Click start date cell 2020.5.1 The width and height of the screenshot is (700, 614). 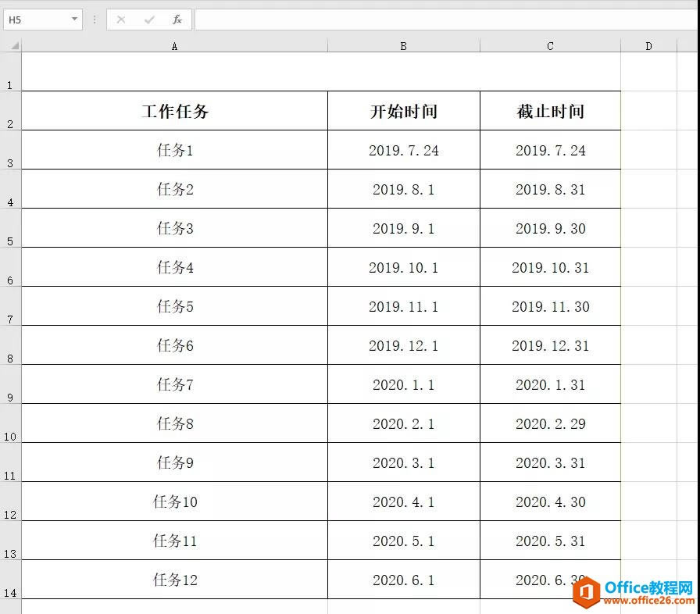tap(404, 541)
